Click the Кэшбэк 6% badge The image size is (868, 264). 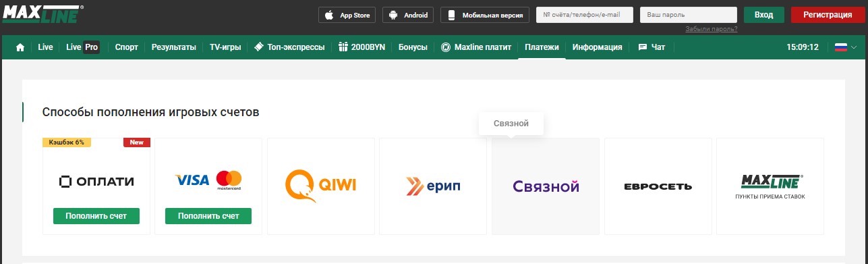tap(67, 142)
